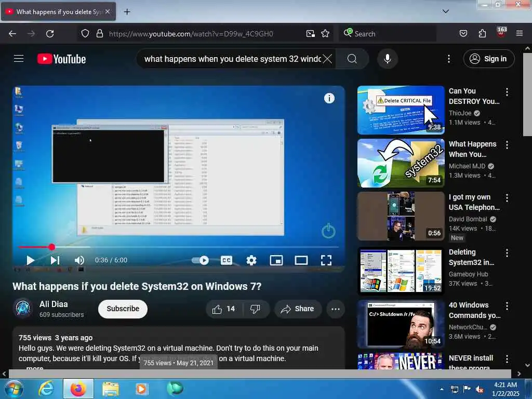The image size is (532, 399).
Task: Start voice search with the microphone
Action: click(x=387, y=59)
